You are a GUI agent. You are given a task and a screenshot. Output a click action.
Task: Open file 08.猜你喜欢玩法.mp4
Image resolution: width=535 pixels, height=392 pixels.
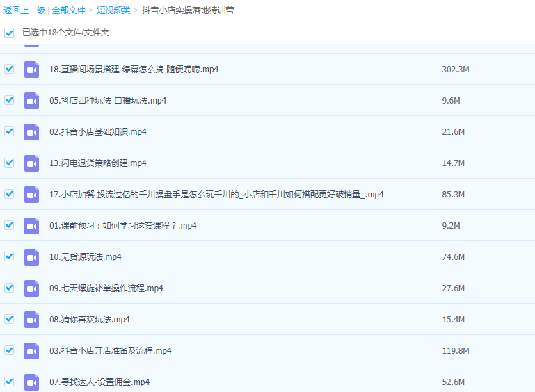(x=90, y=320)
